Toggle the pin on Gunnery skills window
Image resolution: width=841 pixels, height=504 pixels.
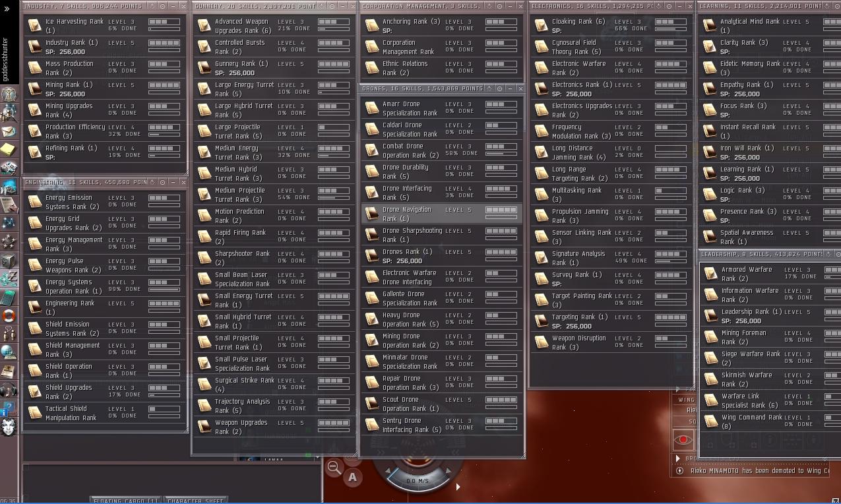coord(321,6)
